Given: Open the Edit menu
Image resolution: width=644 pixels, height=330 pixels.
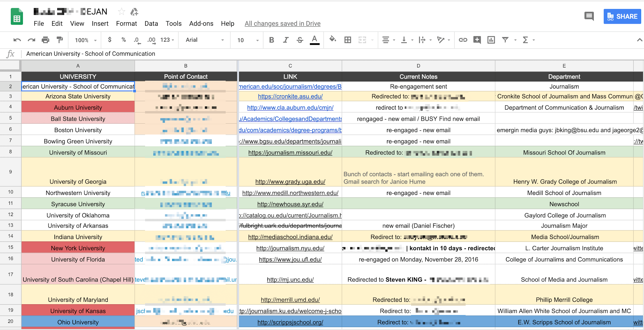Looking at the screenshot, I should point(57,23).
